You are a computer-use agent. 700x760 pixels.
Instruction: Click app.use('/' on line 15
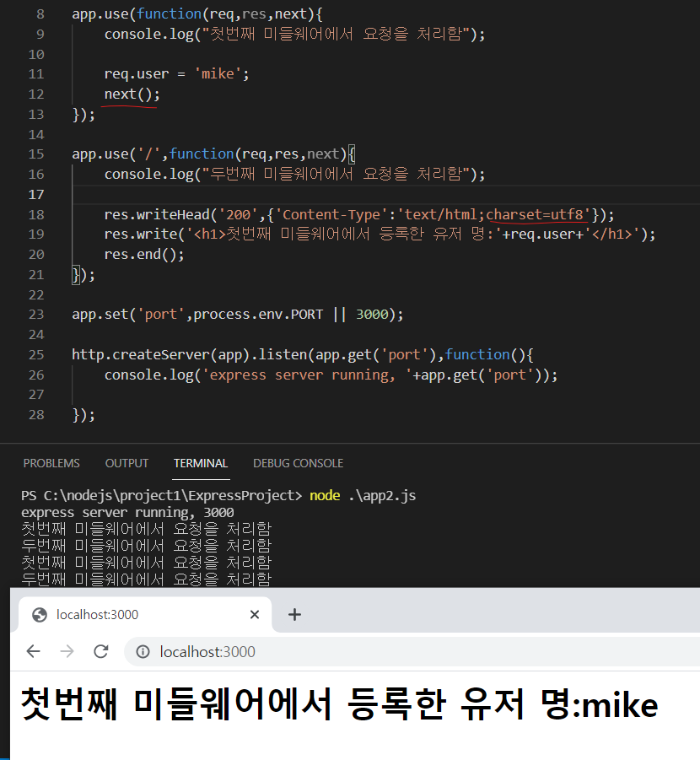click(x=116, y=154)
